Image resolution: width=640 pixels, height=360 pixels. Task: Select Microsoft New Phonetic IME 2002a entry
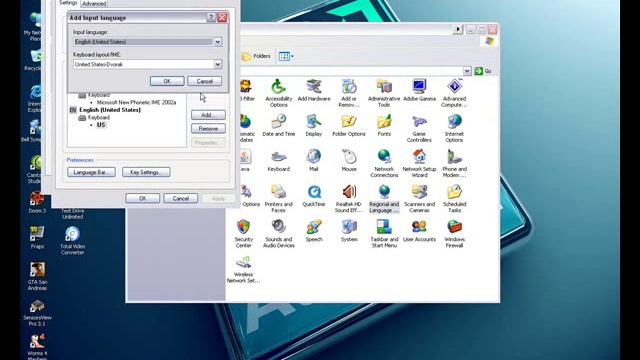[x=136, y=102]
